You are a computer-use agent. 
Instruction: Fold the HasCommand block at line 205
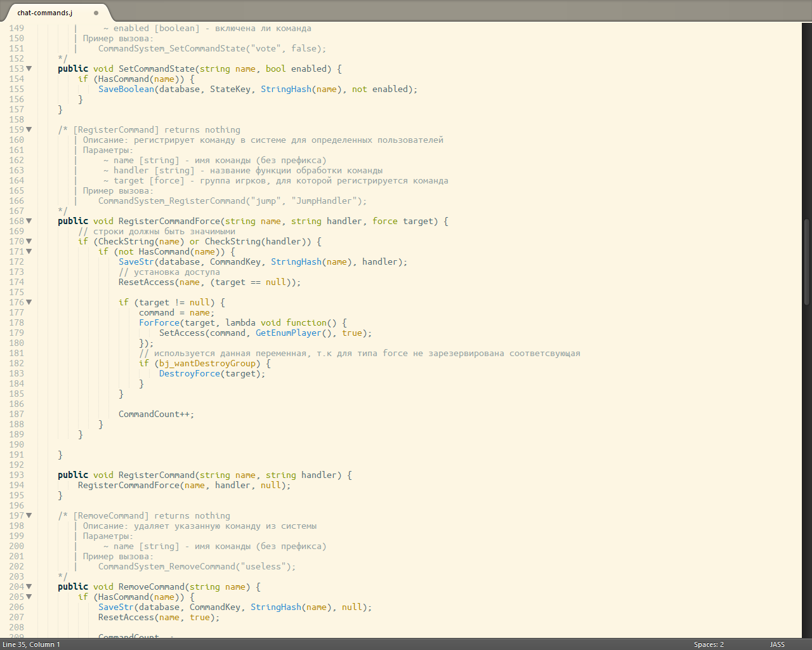pyautogui.click(x=29, y=597)
